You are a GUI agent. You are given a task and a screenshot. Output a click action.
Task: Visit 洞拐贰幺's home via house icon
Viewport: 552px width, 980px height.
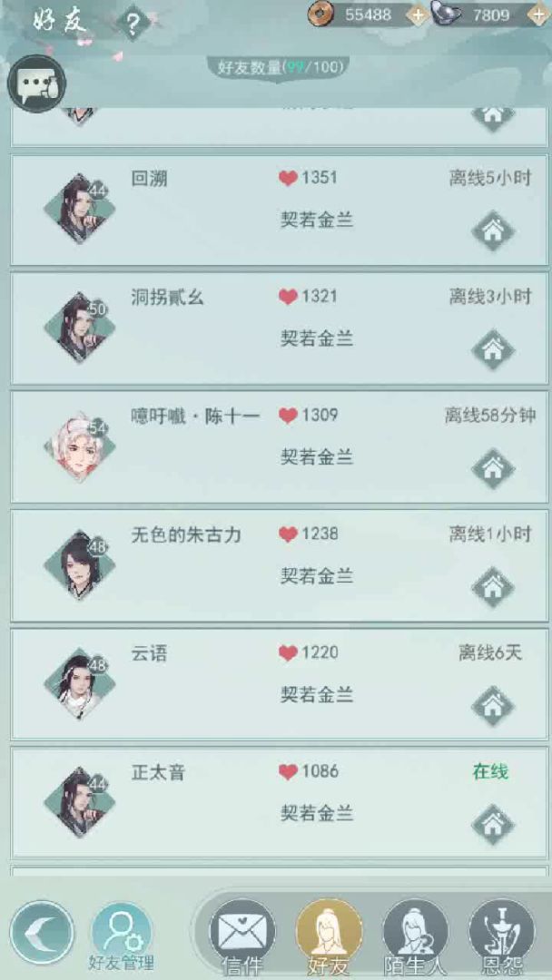tap(493, 350)
